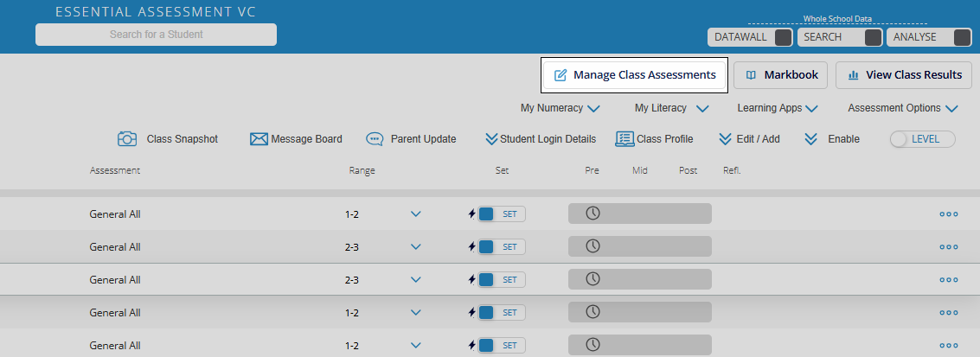Expand the Edit / Add section
980x357 pixels.
click(749, 139)
